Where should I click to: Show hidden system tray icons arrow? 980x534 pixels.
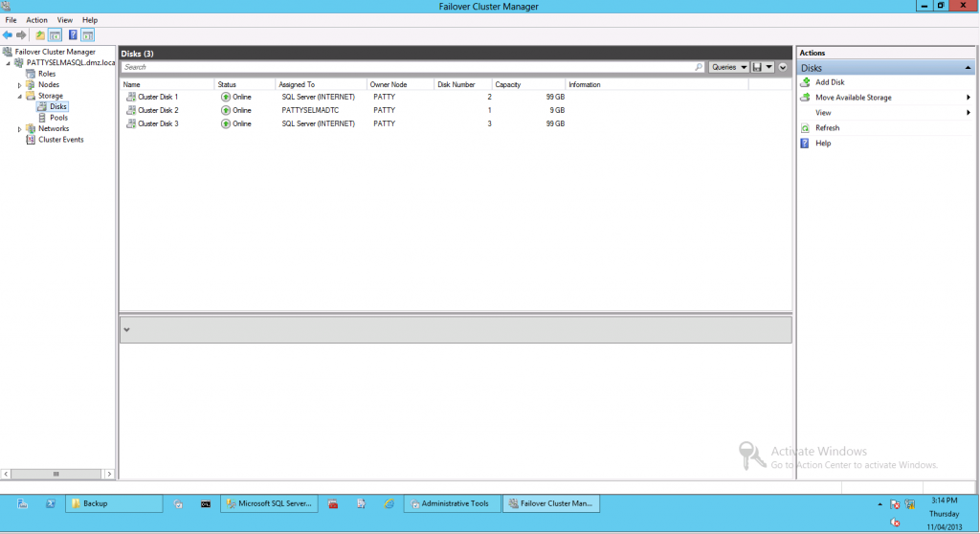click(x=880, y=504)
